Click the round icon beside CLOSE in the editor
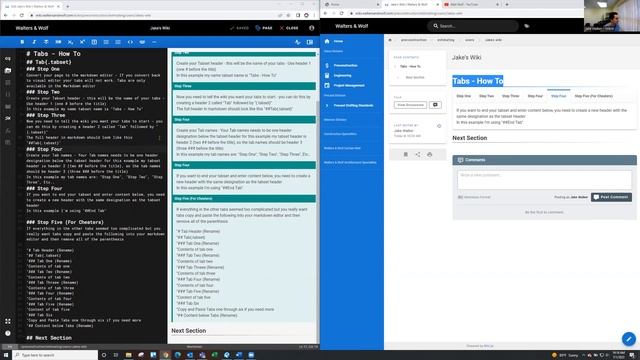 pyautogui.click(x=311, y=28)
